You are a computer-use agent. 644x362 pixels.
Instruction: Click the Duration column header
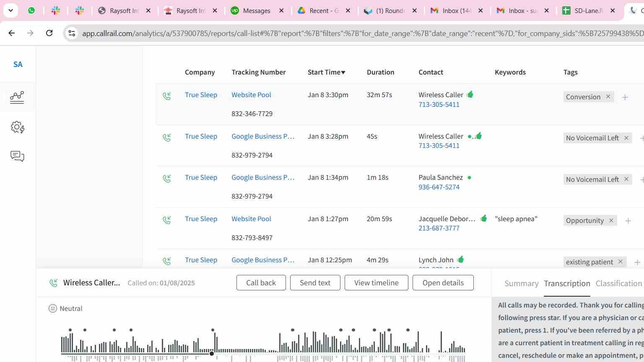380,72
